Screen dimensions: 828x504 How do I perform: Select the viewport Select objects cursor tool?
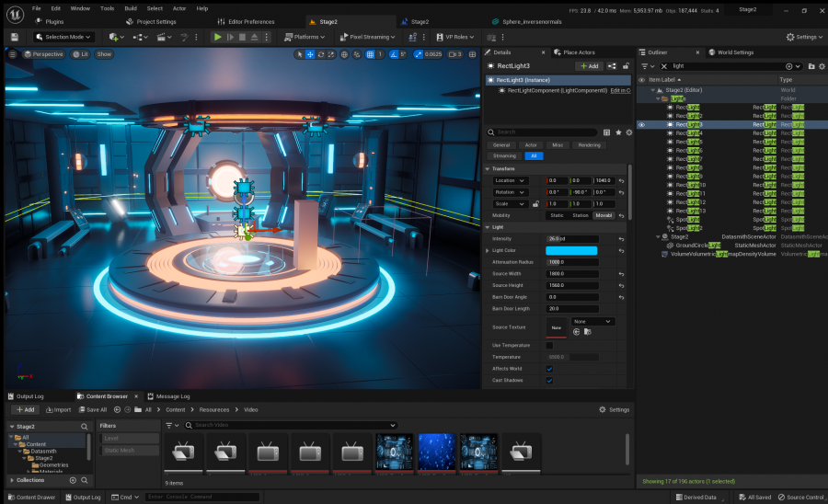coord(300,54)
